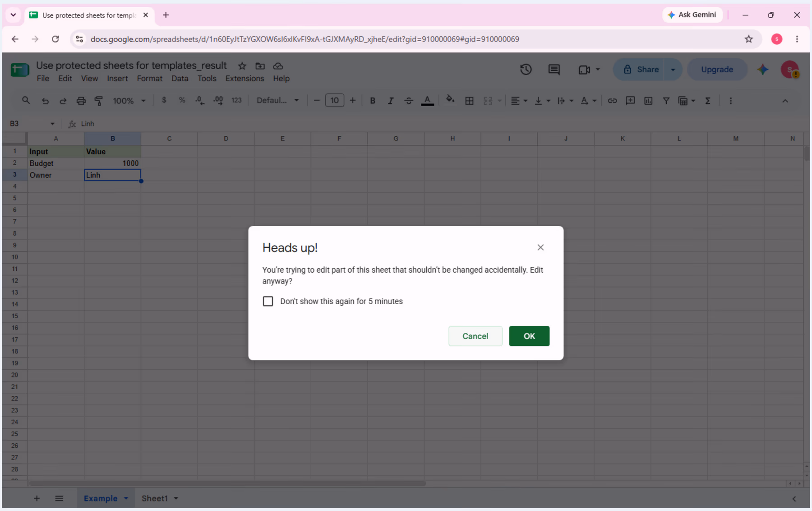Open the Functions sigma icon

pyautogui.click(x=708, y=101)
